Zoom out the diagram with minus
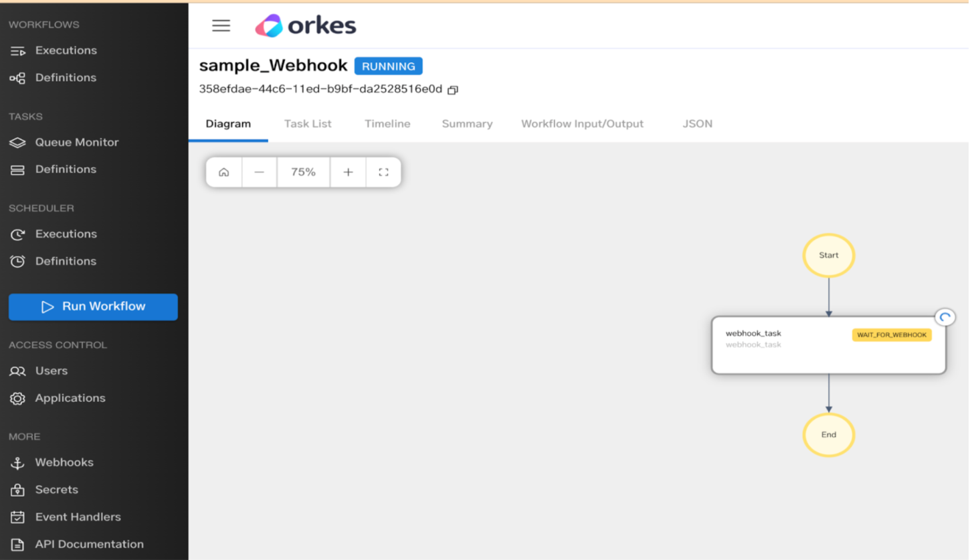The width and height of the screenshot is (970, 560). coord(259,172)
